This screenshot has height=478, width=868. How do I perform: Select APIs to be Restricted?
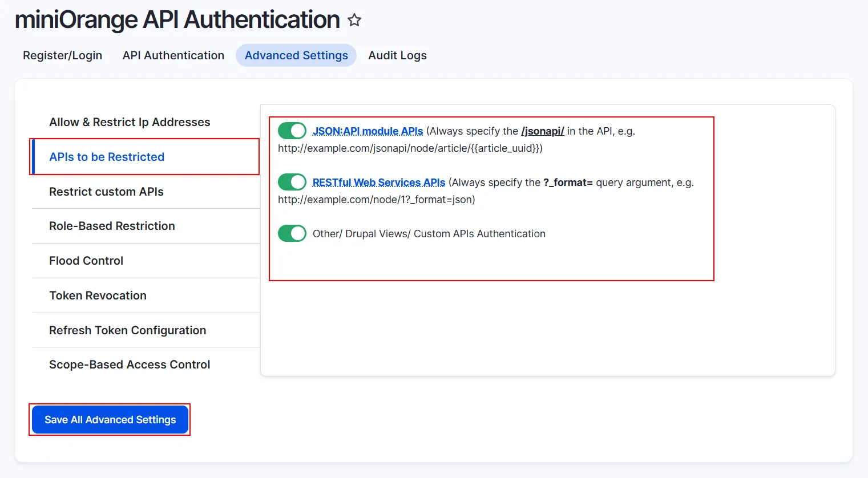click(107, 156)
